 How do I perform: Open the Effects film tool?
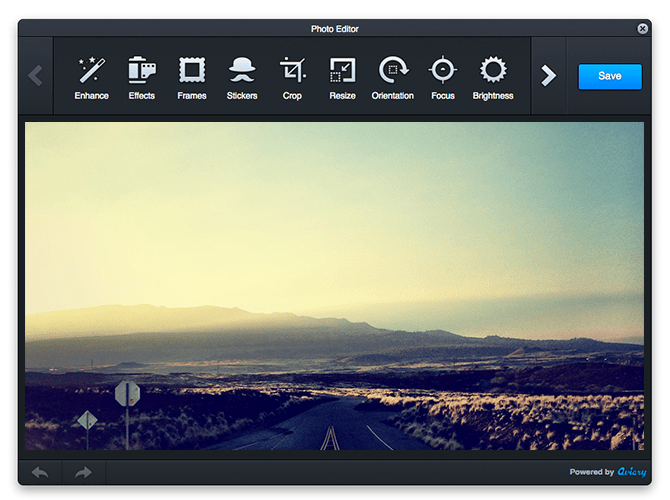(x=142, y=77)
